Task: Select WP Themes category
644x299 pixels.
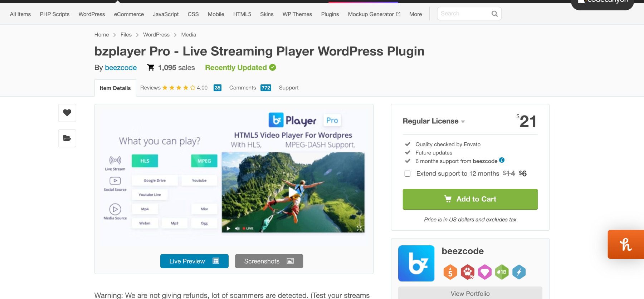Action: pyautogui.click(x=297, y=14)
